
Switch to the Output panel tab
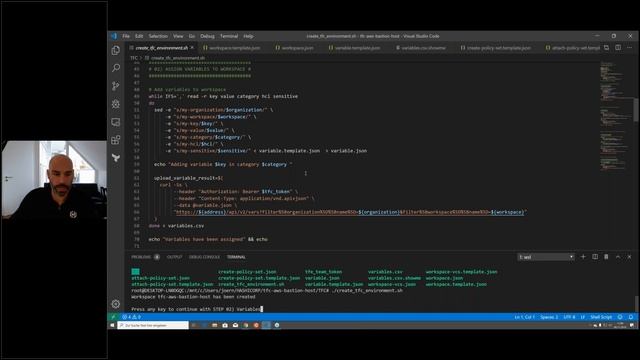click(x=174, y=257)
